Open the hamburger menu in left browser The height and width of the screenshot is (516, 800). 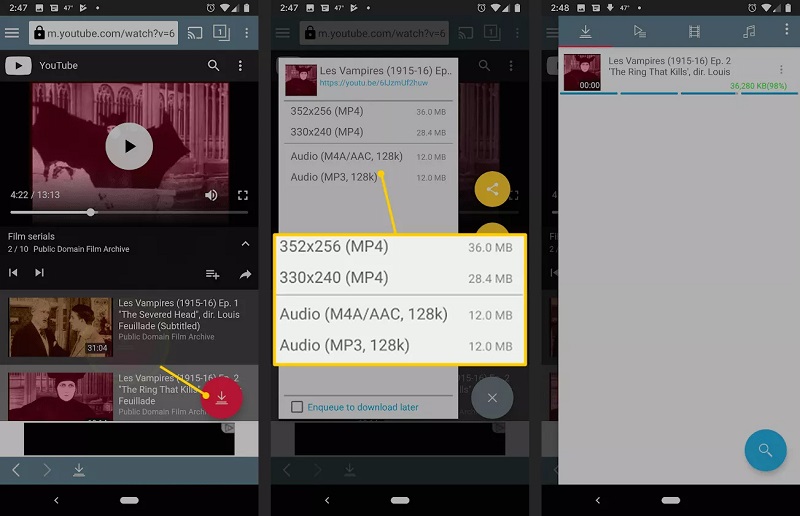12,33
